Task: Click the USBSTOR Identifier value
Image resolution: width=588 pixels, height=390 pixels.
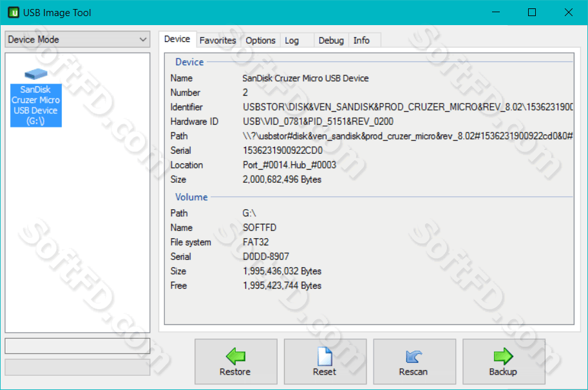Action: tap(408, 107)
